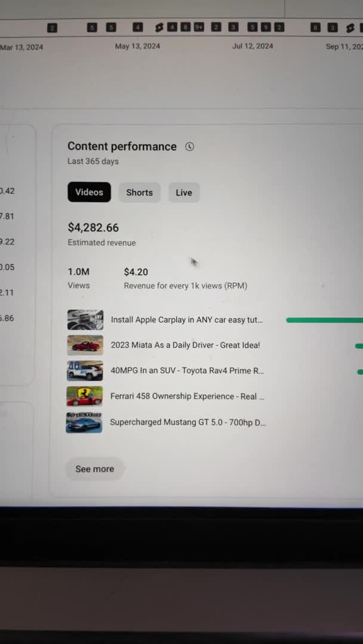Switch to the Shorts tab
363x644 pixels.
(139, 192)
